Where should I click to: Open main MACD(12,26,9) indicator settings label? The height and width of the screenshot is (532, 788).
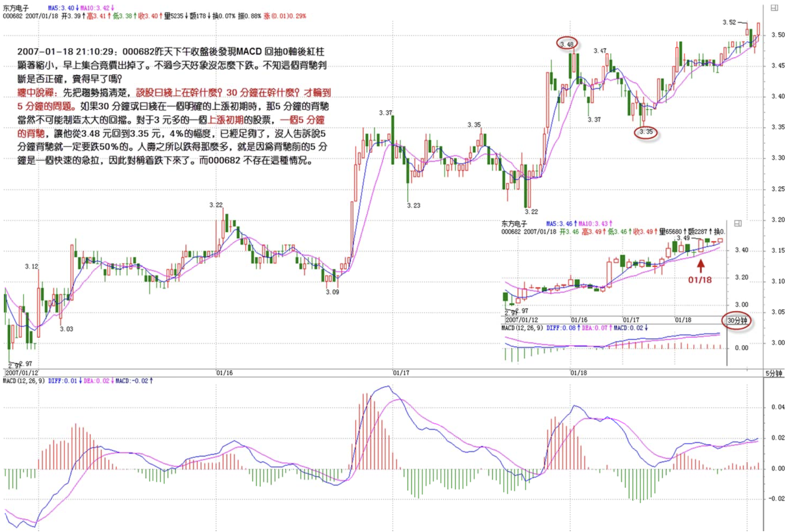click(24, 381)
